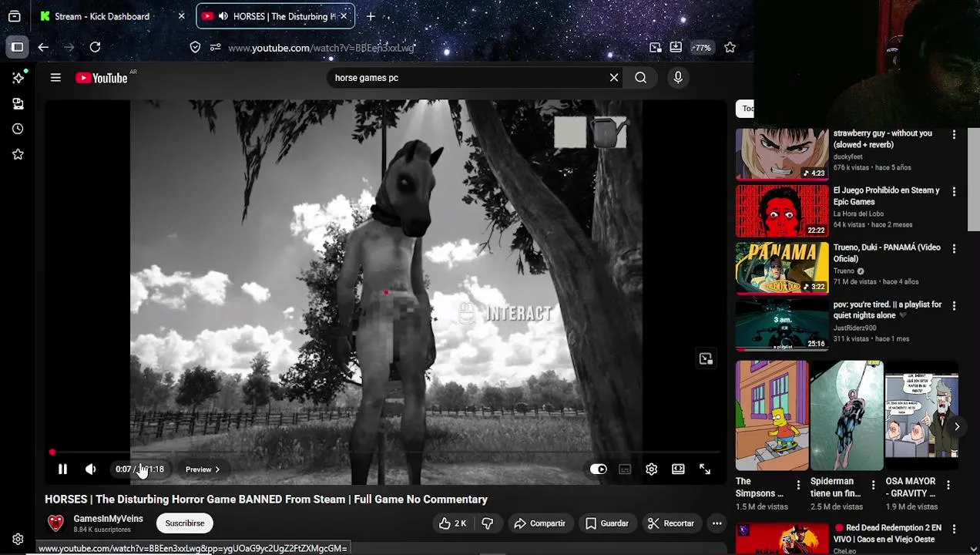
Task: Search with voice microphone
Action: (x=678, y=78)
